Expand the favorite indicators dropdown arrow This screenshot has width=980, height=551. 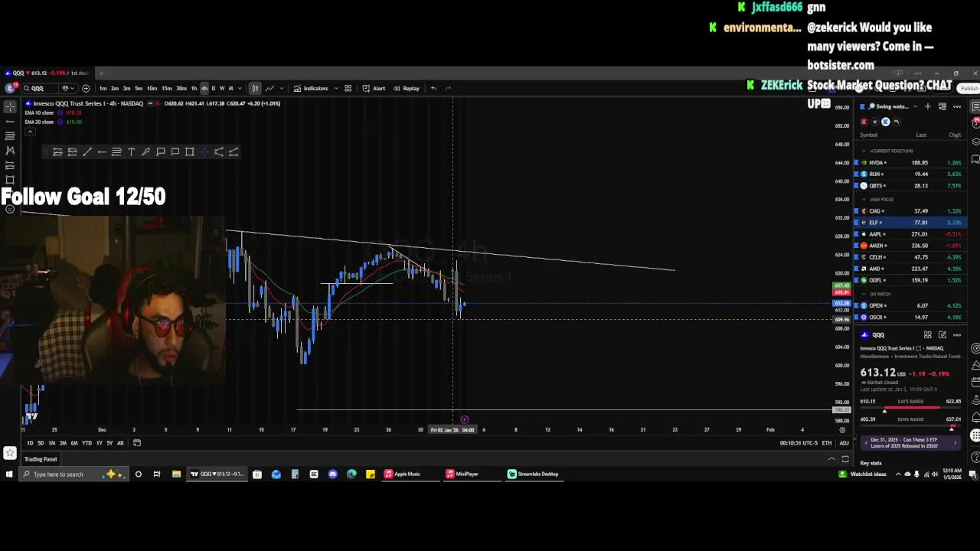pyautogui.click(x=335, y=88)
